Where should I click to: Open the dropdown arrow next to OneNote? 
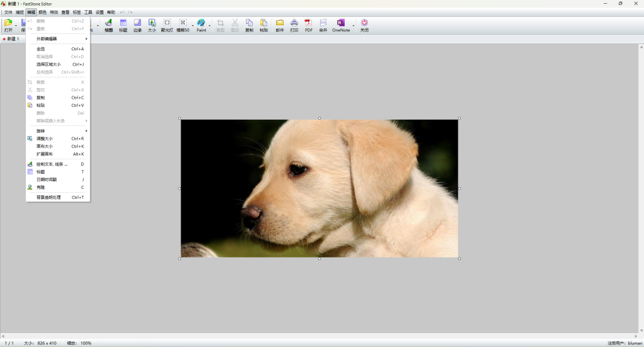pos(353,26)
